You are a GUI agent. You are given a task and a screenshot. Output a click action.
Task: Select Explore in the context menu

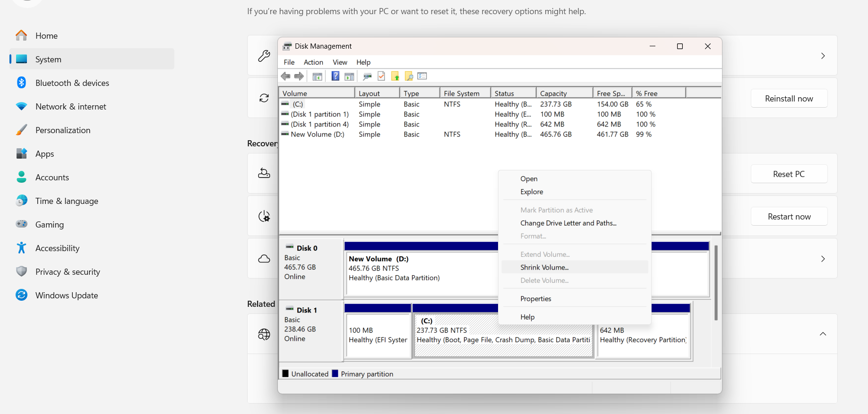575,192
